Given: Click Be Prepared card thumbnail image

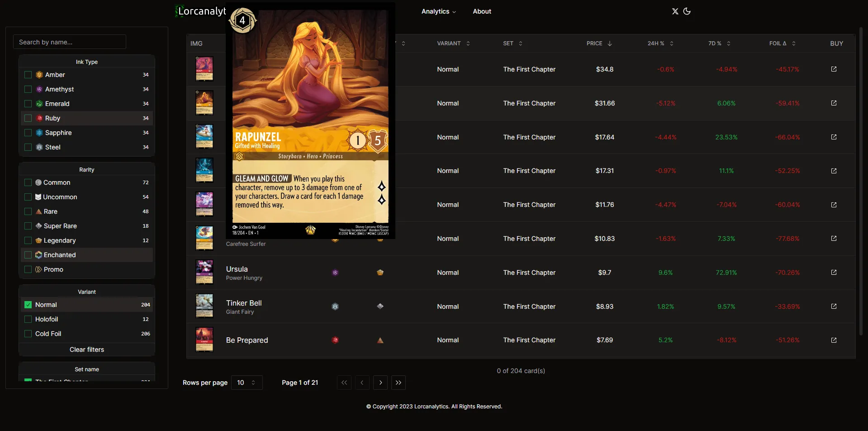Looking at the screenshot, I should [x=204, y=340].
